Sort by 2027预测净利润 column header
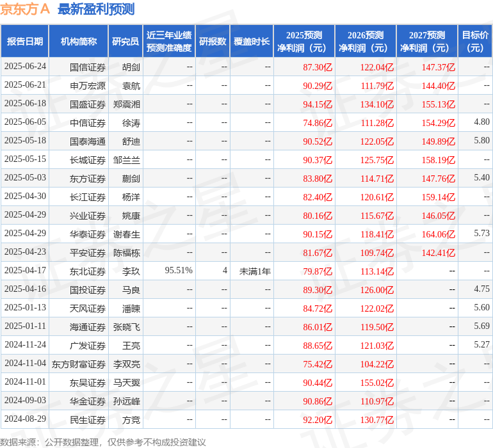Image resolution: width=493 pixels, height=448 pixels. (x=427, y=42)
